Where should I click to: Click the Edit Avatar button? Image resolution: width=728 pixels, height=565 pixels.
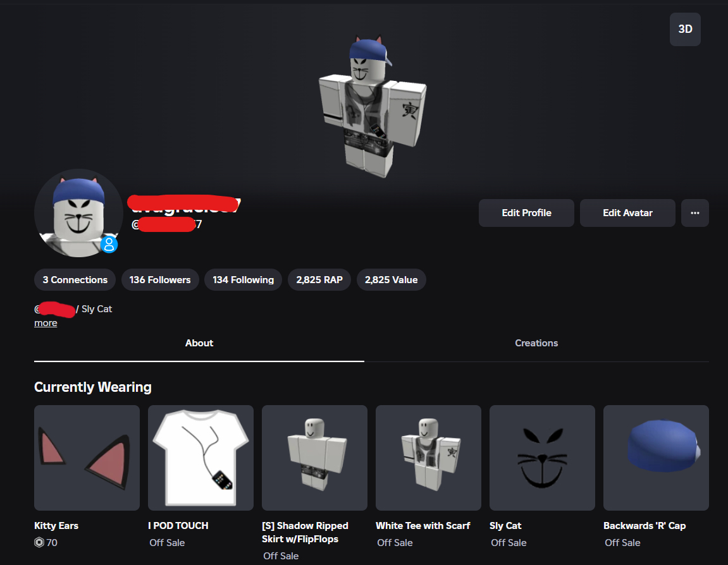click(x=627, y=213)
